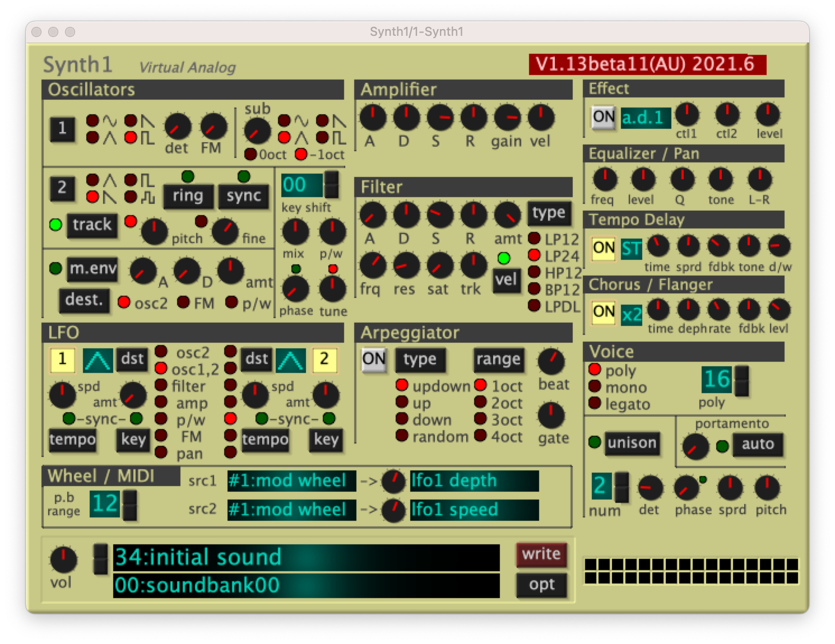Open the 34:initial sound preset list
Image resolution: width=835 pixels, height=644 pixels.
coord(307,557)
